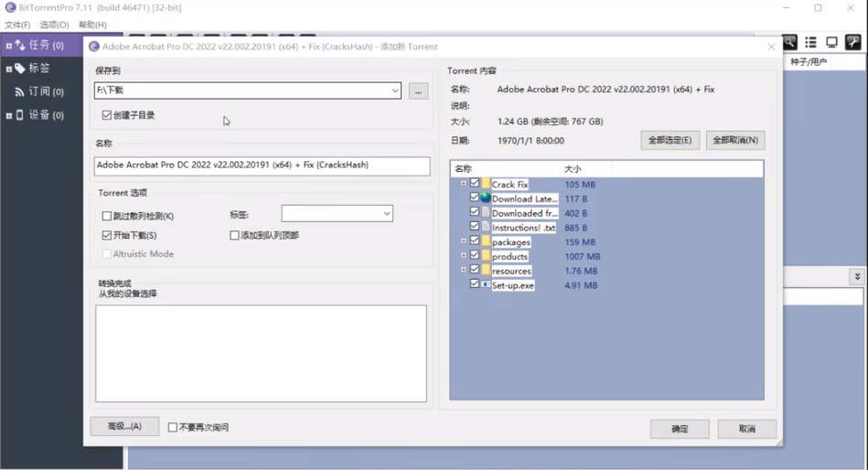Click into the torrent 名称 text field

(x=262, y=166)
